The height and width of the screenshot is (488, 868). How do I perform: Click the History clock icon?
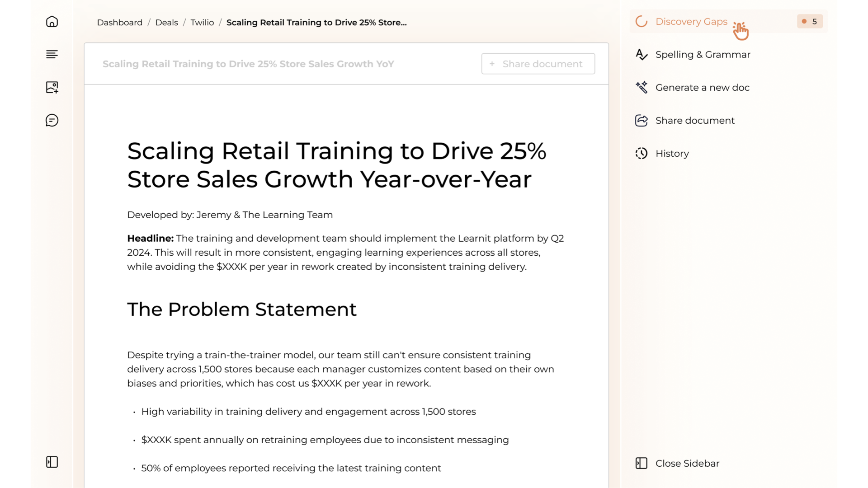pyautogui.click(x=641, y=154)
